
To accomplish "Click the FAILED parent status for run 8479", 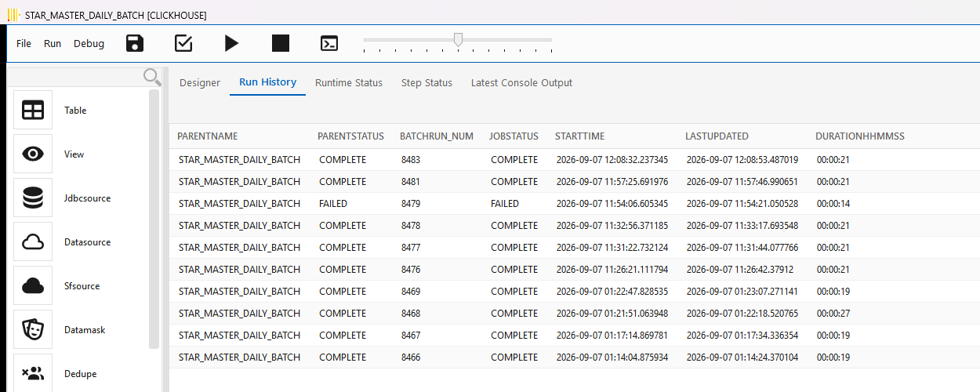I will coord(333,204).
